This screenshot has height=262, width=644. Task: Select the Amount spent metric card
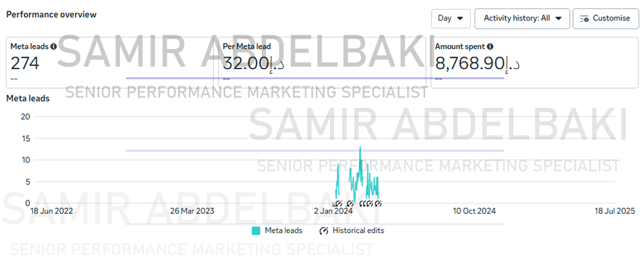click(x=534, y=62)
